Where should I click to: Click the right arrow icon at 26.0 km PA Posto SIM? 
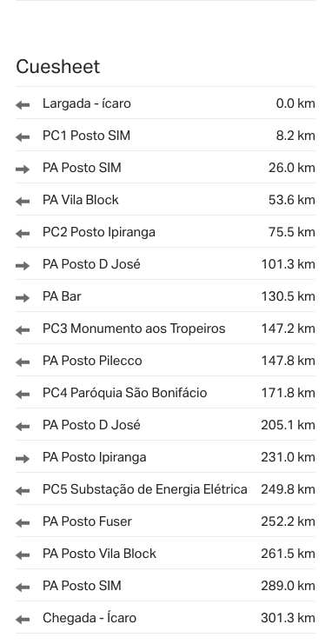(23, 169)
